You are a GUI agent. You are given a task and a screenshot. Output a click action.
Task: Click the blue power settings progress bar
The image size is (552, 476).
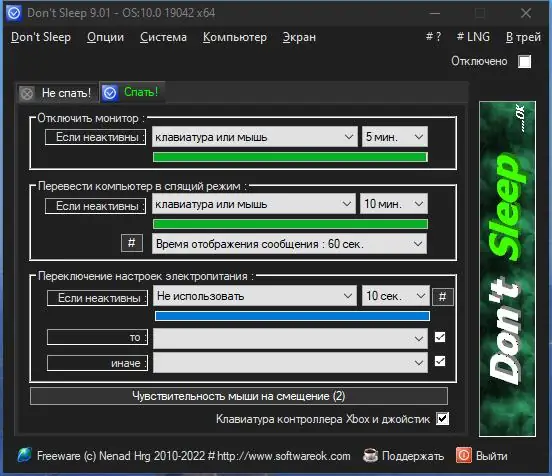[292, 316]
